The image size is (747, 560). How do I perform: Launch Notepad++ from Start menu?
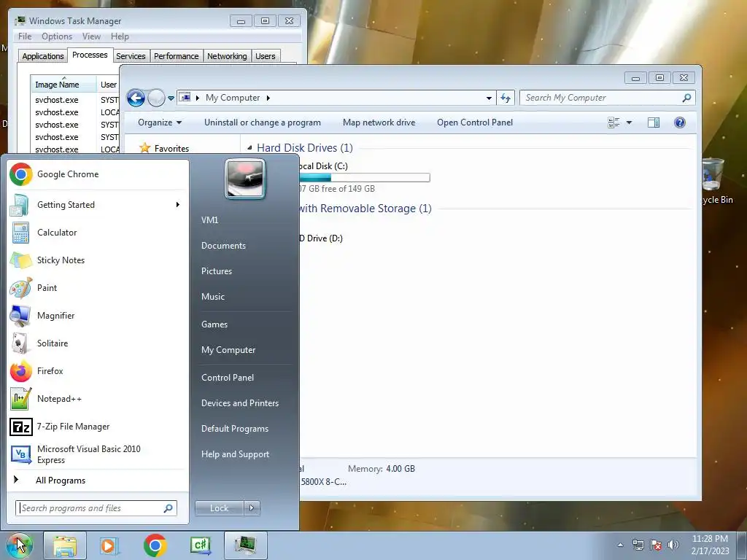tap(97, 399)
